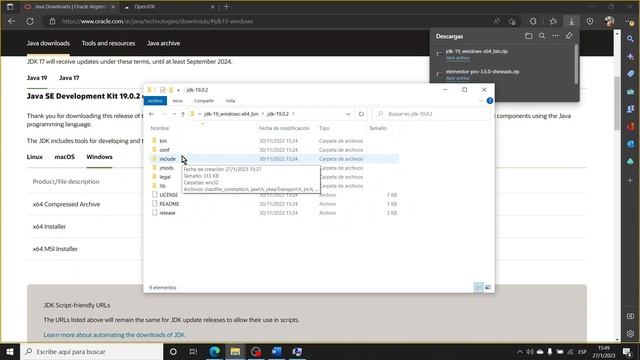Click Windows taskbar search box
This screenshot has height=360, width=640.
91,351
